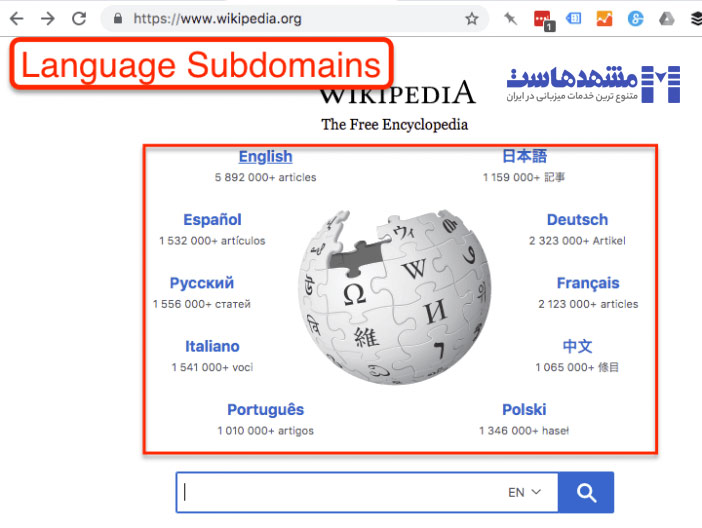
Task: Click the browser back arrow
Action: (16, 18)
